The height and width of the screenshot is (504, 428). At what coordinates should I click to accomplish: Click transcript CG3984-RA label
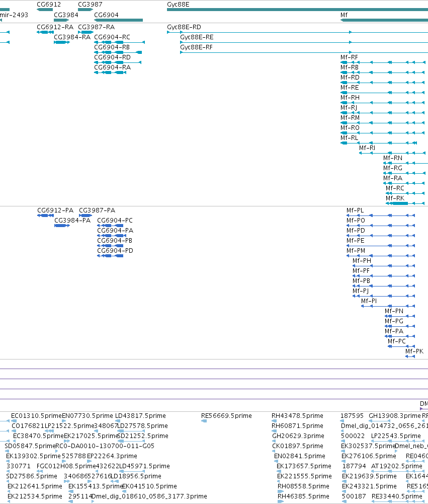coord(72,37)
